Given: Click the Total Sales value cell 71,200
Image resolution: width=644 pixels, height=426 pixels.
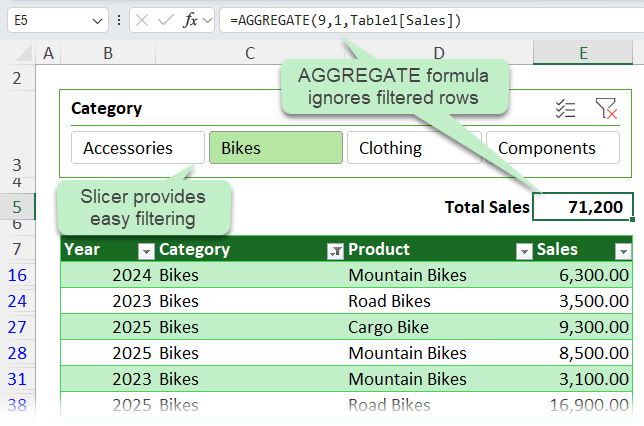Looking at the screenshot, I should (583, 207).
